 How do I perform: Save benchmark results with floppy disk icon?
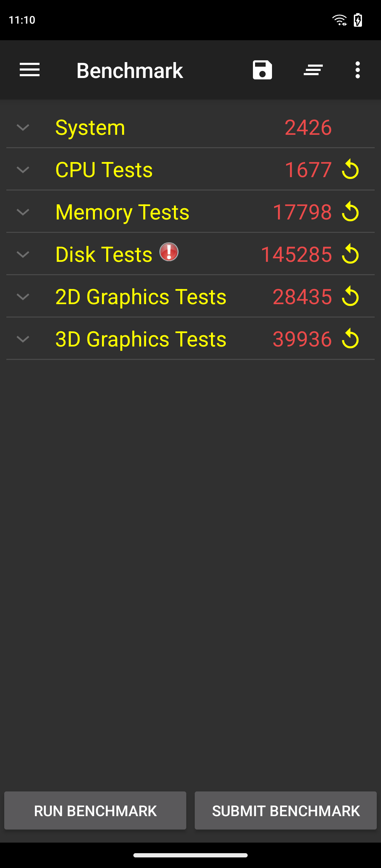[262, 70]
